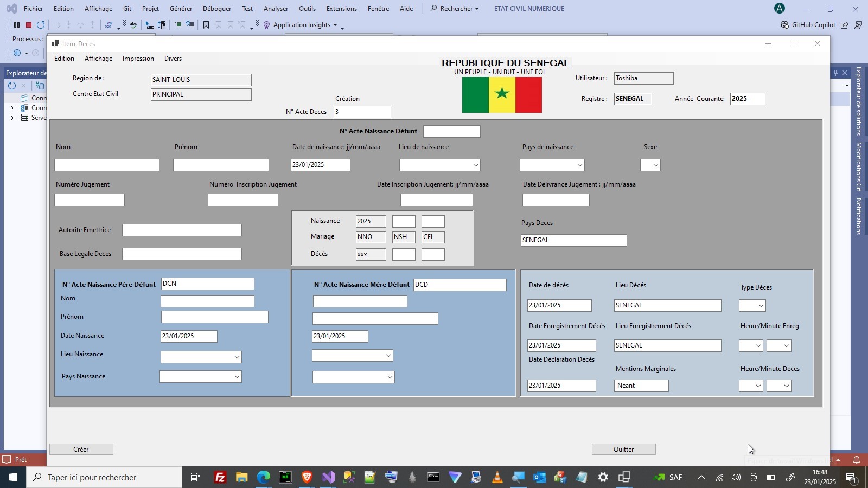Open the Type Décés dropdown
The height and width of the screenshot is (488, 868).
pos(761,306)
